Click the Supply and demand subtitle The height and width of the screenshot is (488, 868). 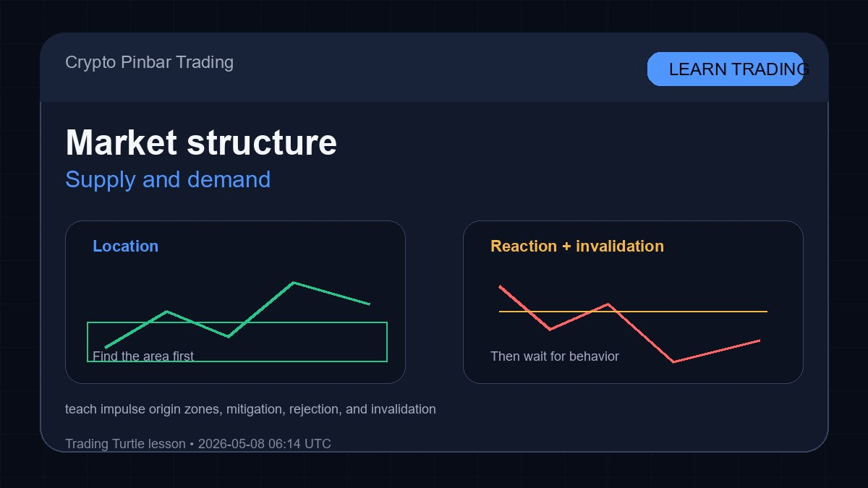click(168, 179)
